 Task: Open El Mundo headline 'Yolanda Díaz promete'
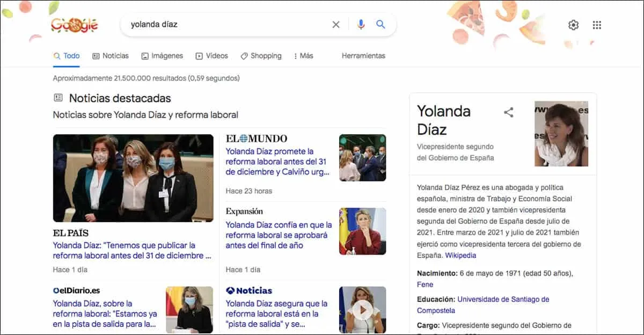coord(279,162)
